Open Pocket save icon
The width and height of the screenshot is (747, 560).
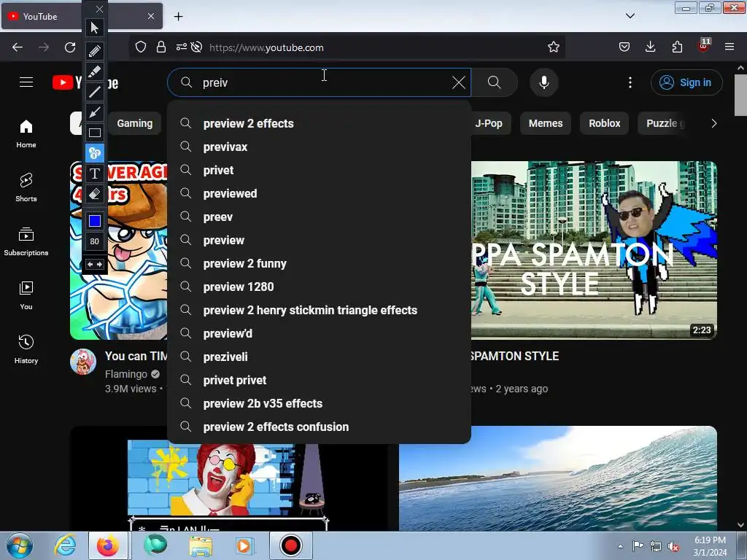624,47
